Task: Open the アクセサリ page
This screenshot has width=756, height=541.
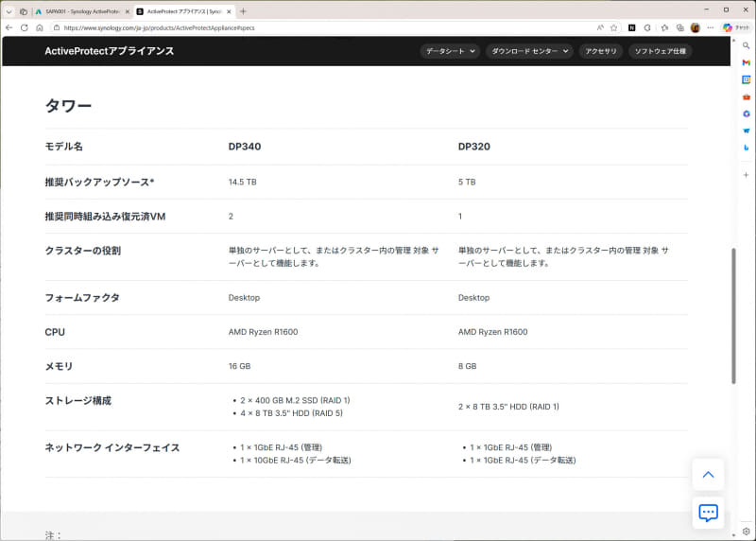Action: (x=601, y=51)
